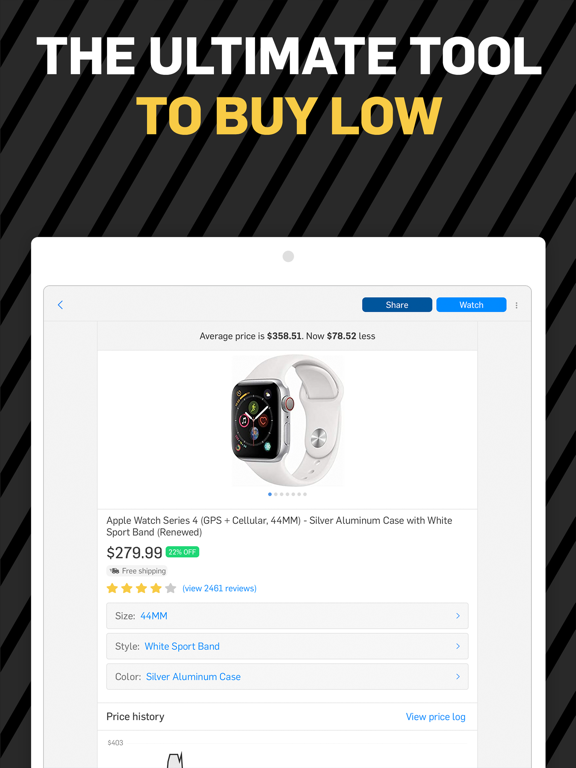Open the view 2461 reviews link

coord(219,588)
